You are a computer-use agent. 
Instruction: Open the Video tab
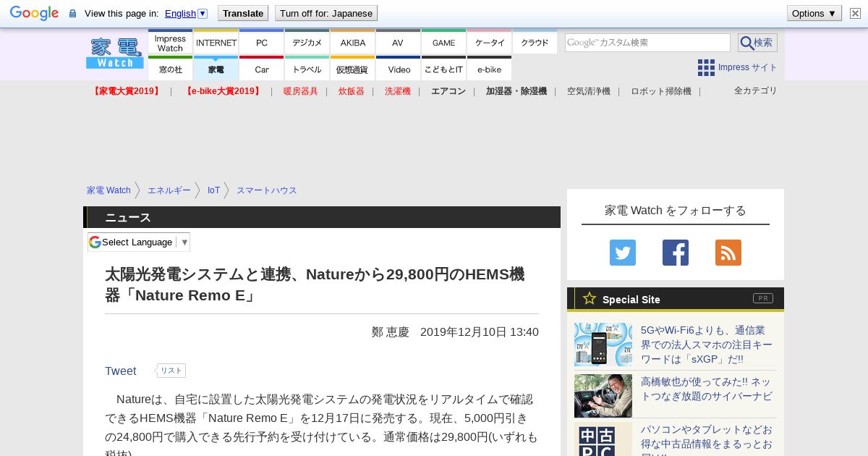click(x=398, y=69)
